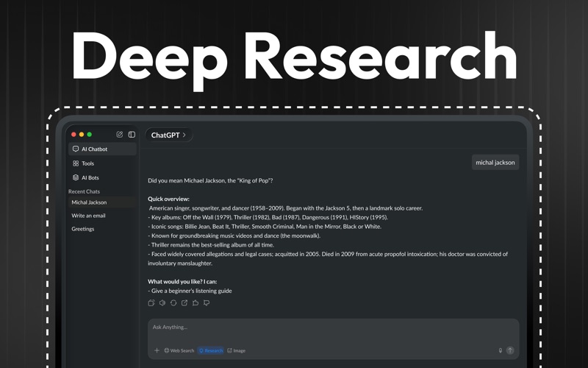This screenshot has width=588, height=368.
Task: Send the message with arrow button
Action: coord(510,350)
